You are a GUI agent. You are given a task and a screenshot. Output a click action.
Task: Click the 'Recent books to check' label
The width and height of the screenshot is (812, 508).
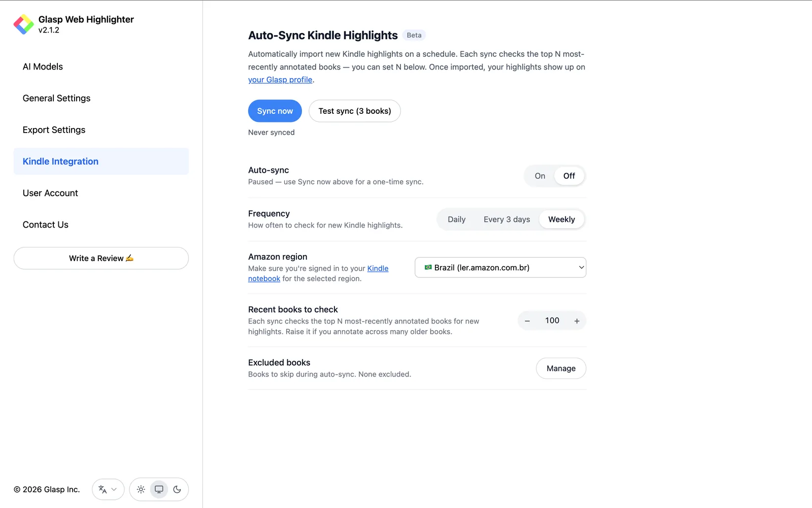[x=293, y=309]
